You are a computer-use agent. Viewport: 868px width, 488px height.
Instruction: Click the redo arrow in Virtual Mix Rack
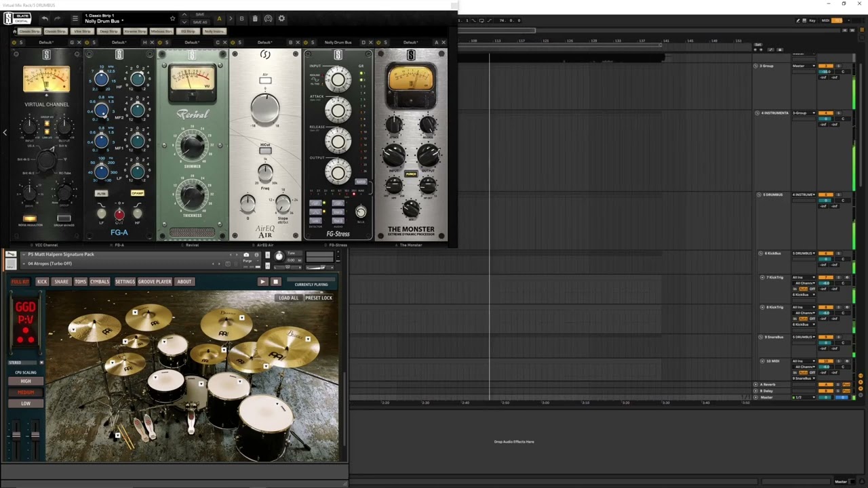(58, 19)
